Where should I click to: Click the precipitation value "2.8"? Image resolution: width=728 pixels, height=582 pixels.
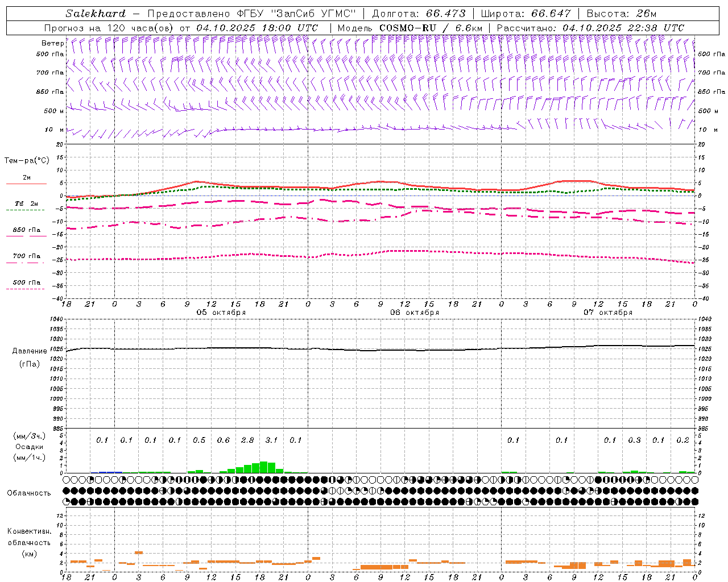point(247,440)
